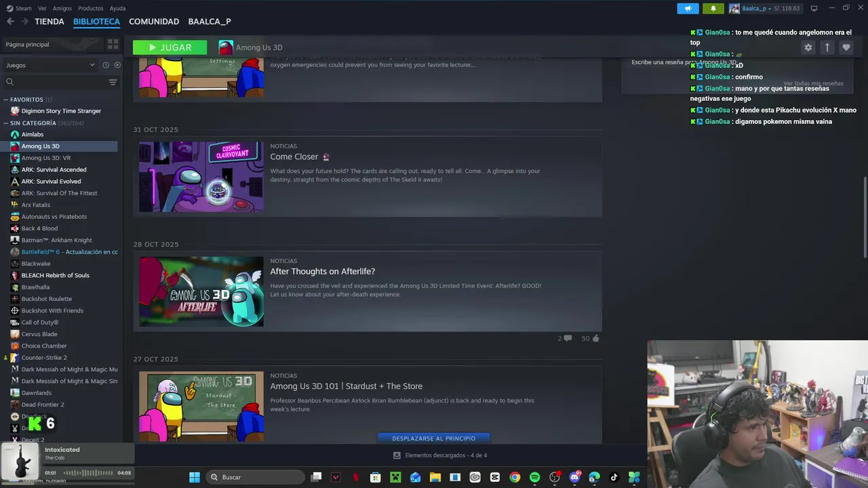Open After Thoughts on Afterlife? article
Image resolution: width=868 pixels, height=488 pixels.
(323, 271)
